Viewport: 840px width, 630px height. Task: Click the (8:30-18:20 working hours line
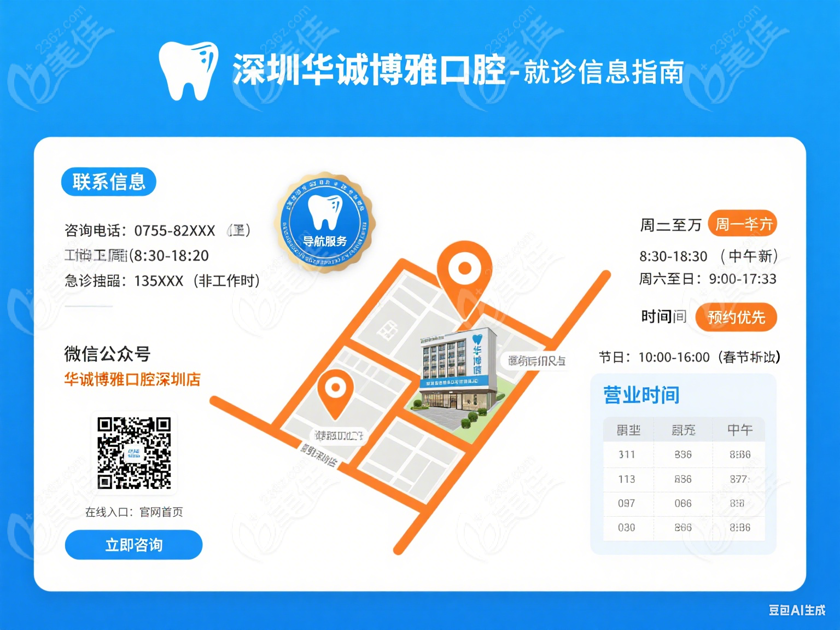[x=137, y=256]
